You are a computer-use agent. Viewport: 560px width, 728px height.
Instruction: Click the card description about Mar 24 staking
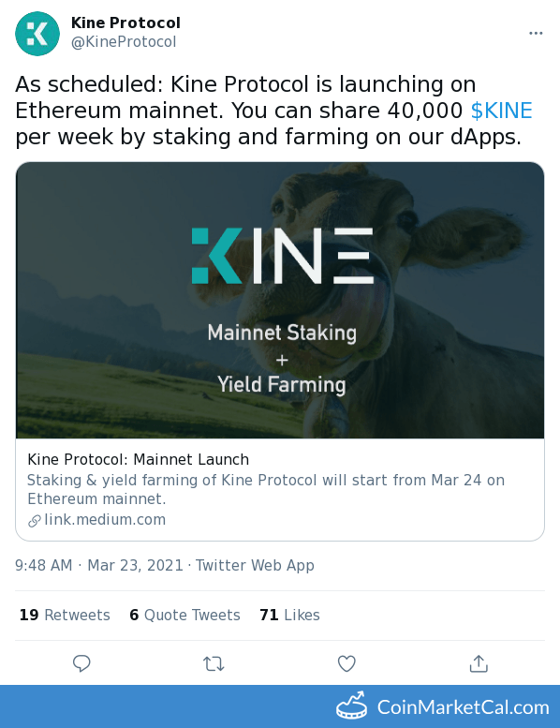point(266,489)
